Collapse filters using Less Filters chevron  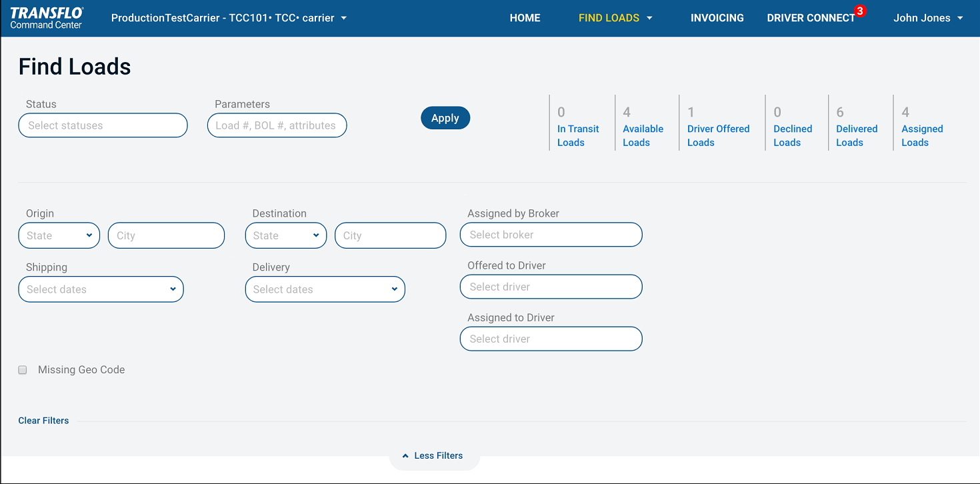click(x=405, y=456)
